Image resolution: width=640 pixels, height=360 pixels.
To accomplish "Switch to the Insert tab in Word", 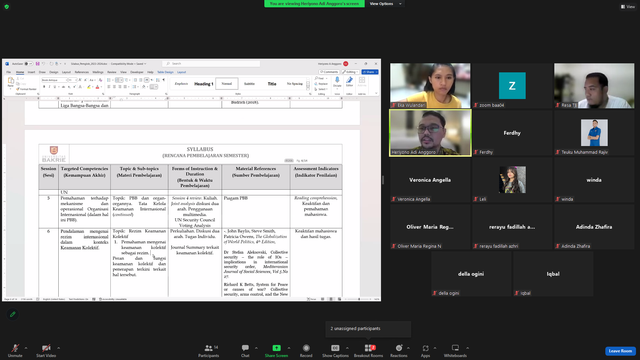I will pyautogui.click(x=31, y=72).
